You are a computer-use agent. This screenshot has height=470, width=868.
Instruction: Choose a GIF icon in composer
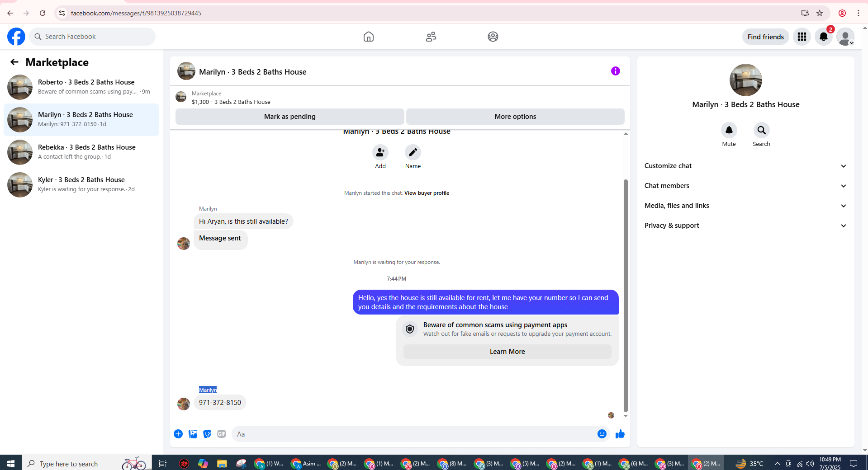tap(222, 434)
